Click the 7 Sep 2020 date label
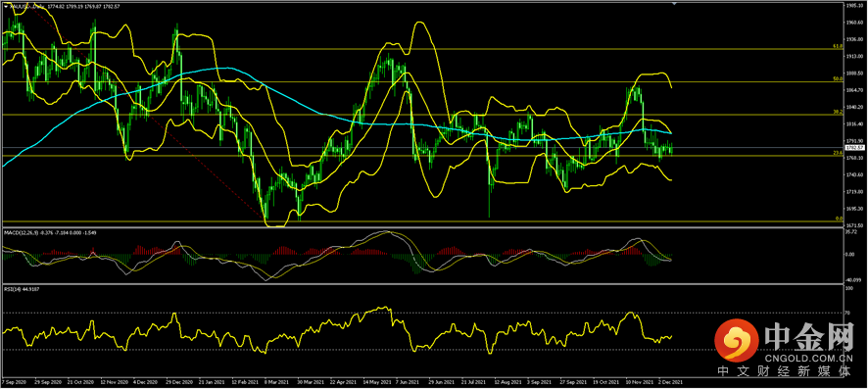 tap(15, 382)
